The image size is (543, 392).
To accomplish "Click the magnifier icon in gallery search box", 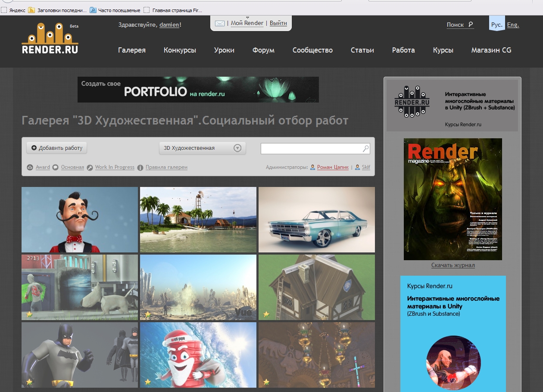I will 365,149.
